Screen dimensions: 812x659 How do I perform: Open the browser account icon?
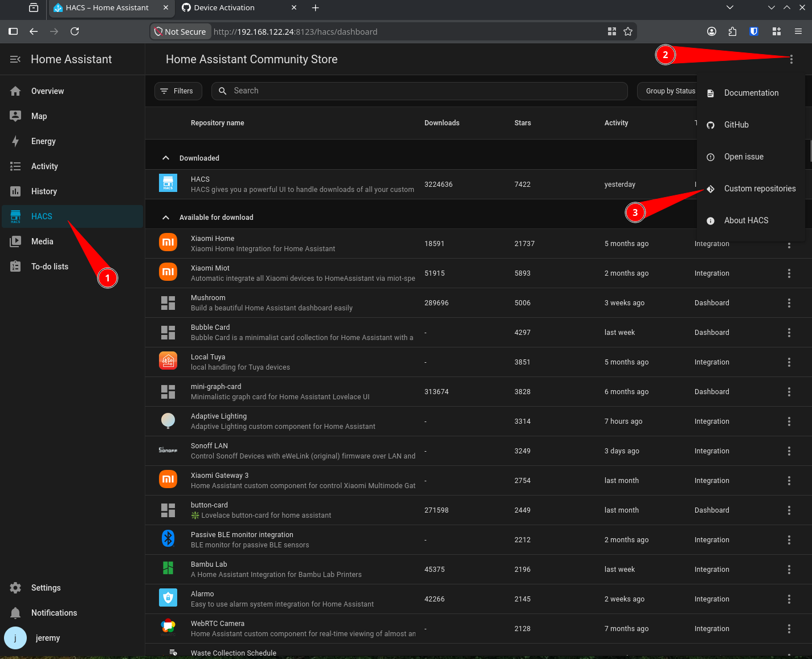coord(712,31)
